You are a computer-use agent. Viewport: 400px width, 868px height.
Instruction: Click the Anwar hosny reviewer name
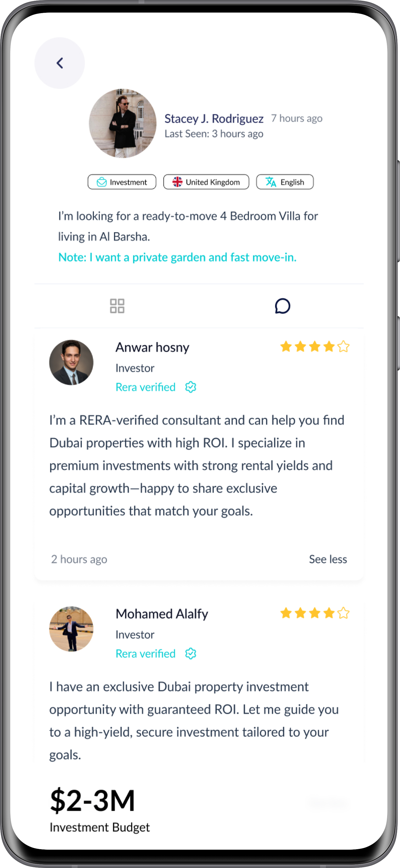(x=152, y=347)
